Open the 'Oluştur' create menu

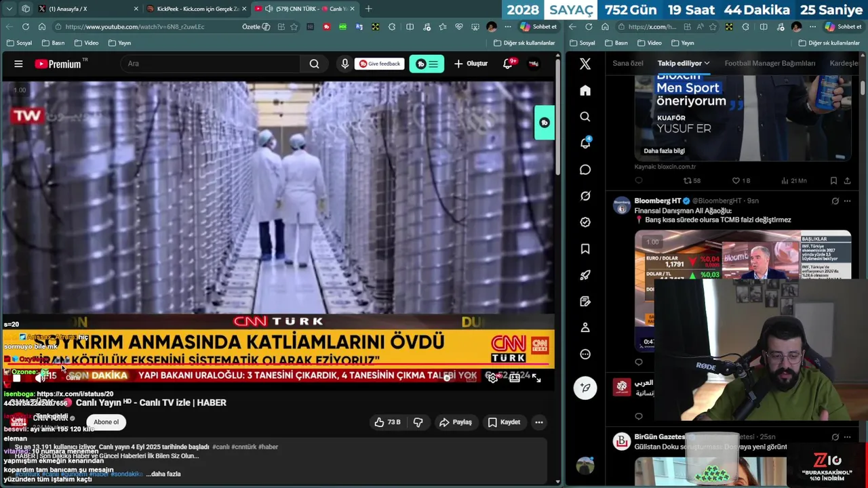pos(471,64)
